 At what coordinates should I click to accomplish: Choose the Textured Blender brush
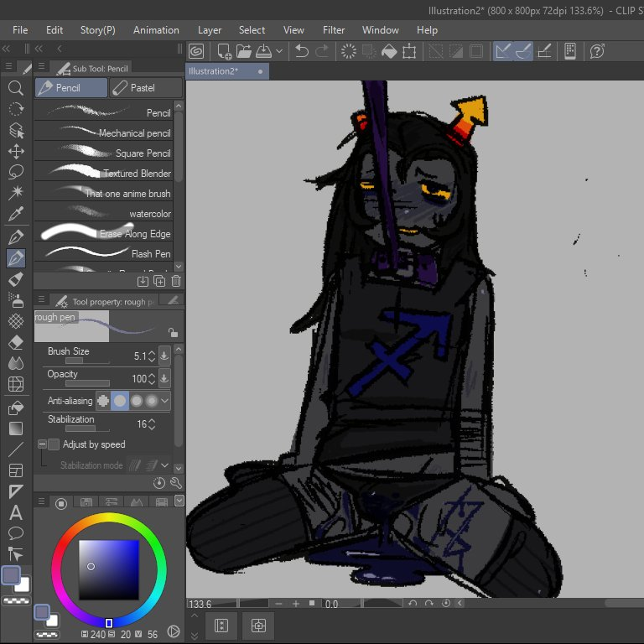103,173
